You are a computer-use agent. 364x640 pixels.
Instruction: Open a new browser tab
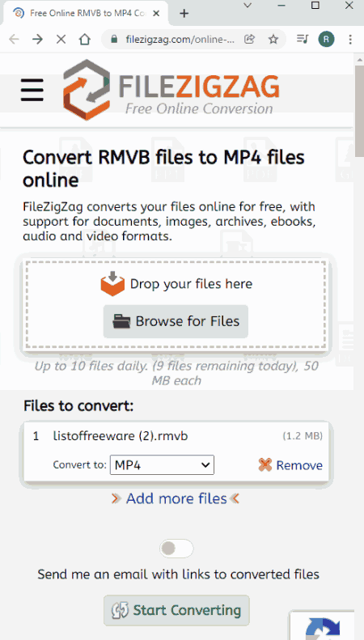tap(184, 14)
